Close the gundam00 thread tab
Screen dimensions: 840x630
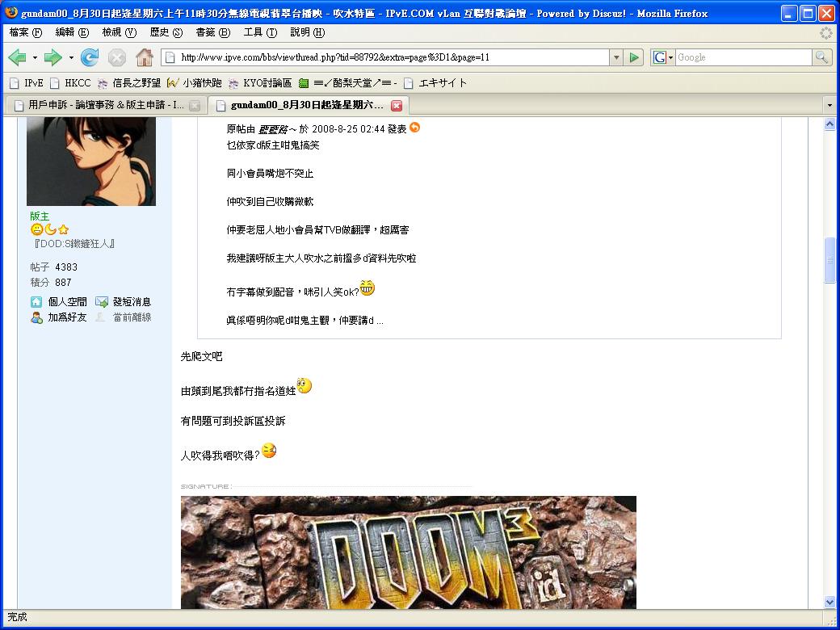click(397, 106)
